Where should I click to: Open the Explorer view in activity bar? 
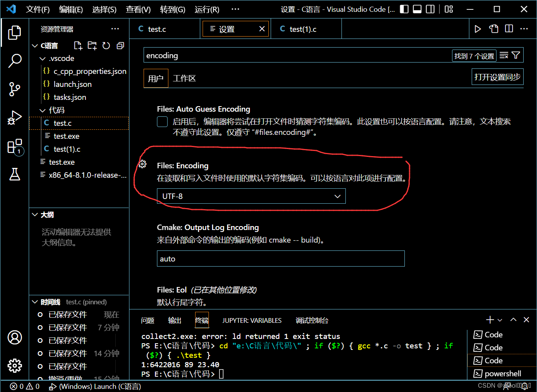[15, 33]
